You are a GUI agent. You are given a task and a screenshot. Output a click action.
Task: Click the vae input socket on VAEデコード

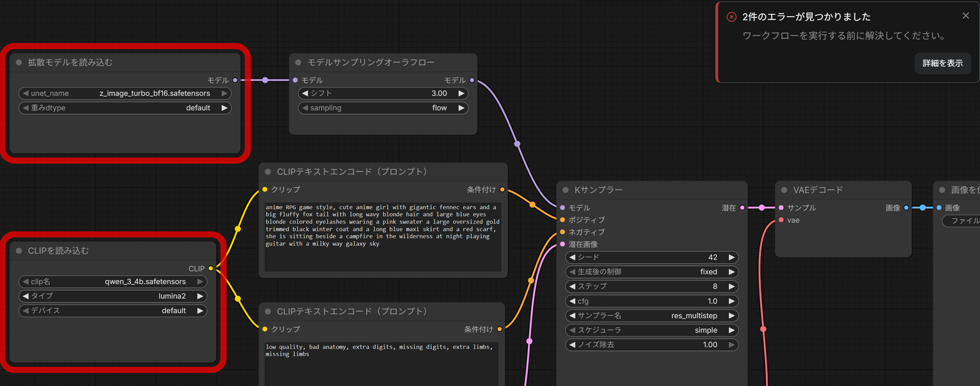click(x=781, y=220)
